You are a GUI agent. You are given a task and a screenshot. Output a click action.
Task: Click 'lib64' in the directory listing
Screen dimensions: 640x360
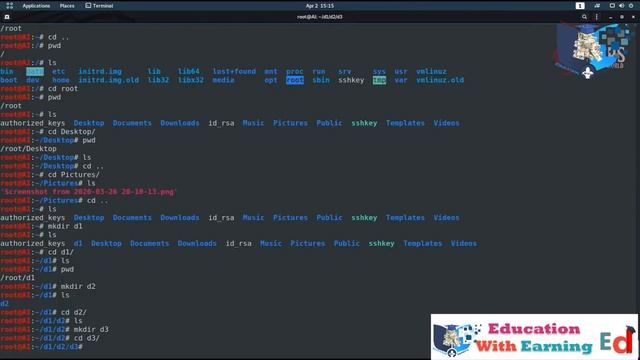(x=189, y=71)
